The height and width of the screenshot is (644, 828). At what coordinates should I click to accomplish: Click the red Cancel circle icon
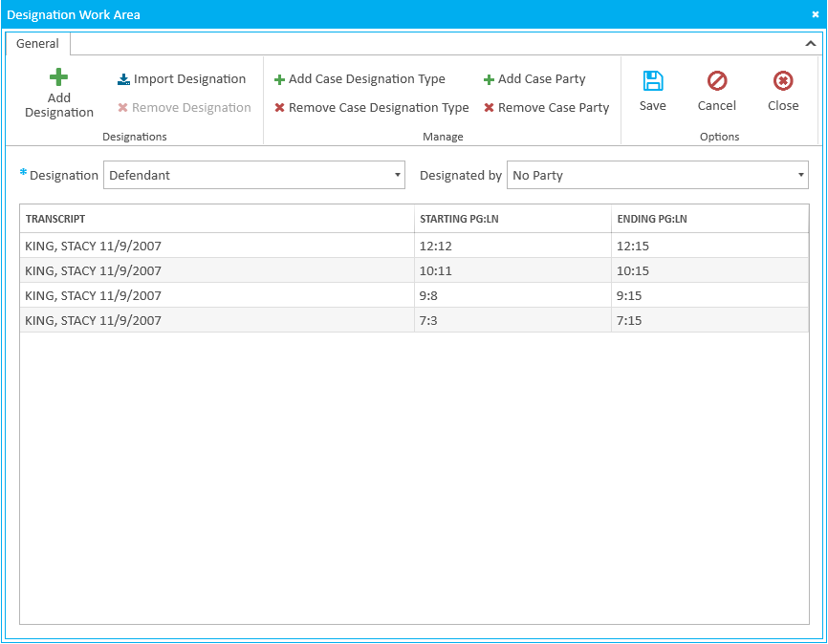coord(717,81)
